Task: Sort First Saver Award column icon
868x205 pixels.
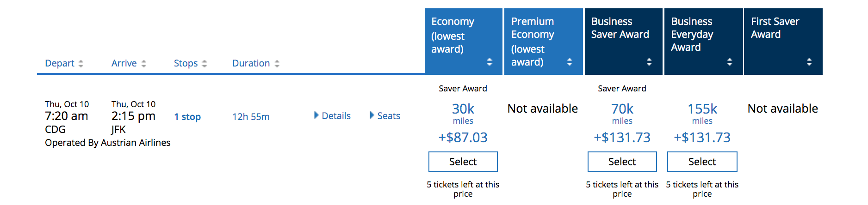Action: (809, 62)
